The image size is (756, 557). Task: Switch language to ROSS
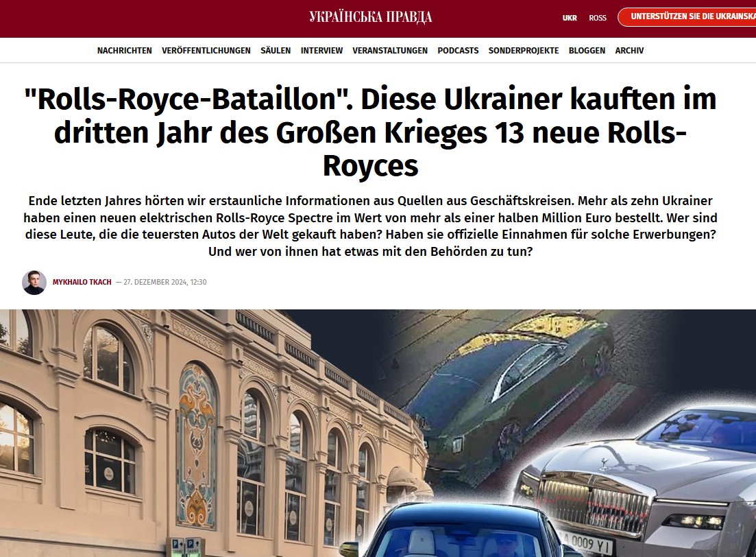click(x=598, y=18)
